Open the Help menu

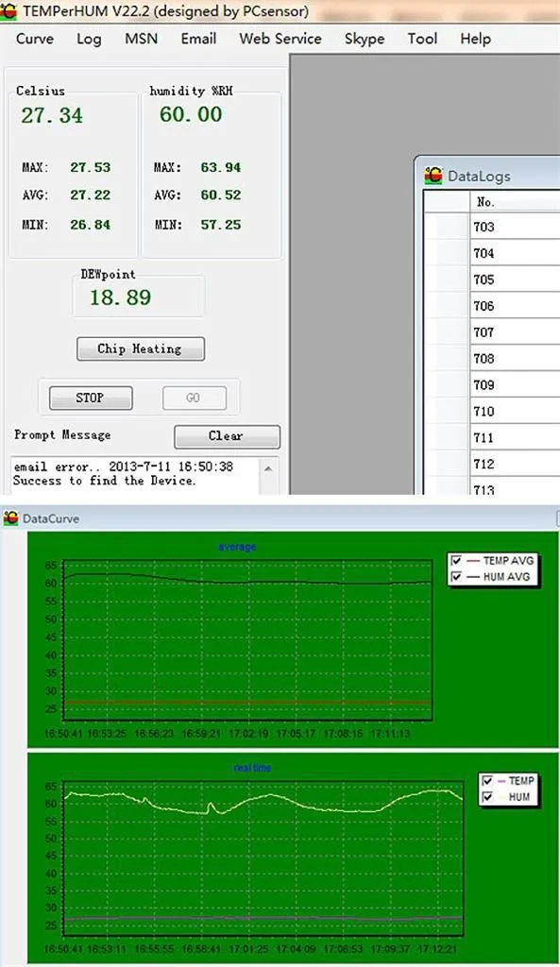(x=476, y=39)
